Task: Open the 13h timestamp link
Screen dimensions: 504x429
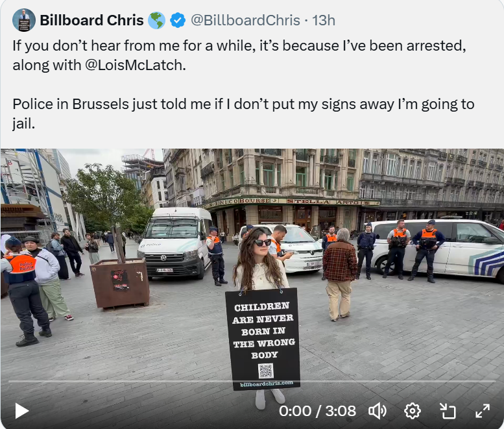Action: 324,20
